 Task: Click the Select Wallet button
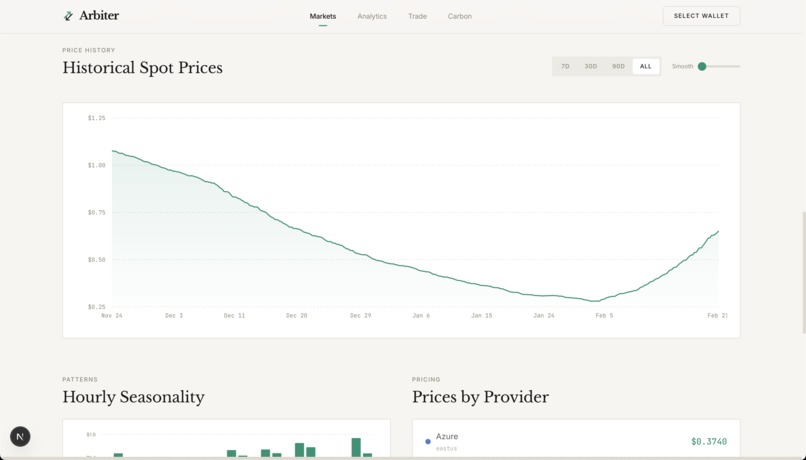click(x=701, y=16)
